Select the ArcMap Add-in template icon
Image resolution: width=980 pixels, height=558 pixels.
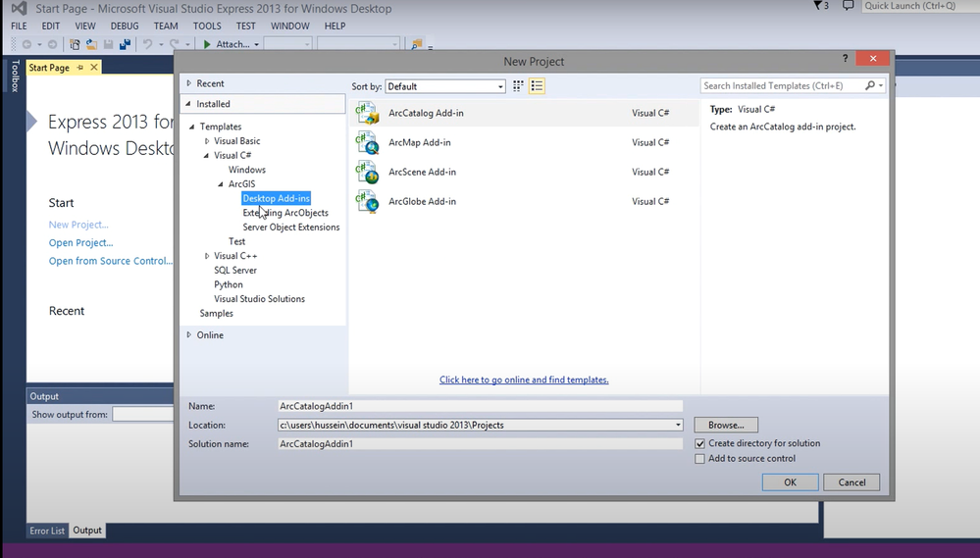367,142
